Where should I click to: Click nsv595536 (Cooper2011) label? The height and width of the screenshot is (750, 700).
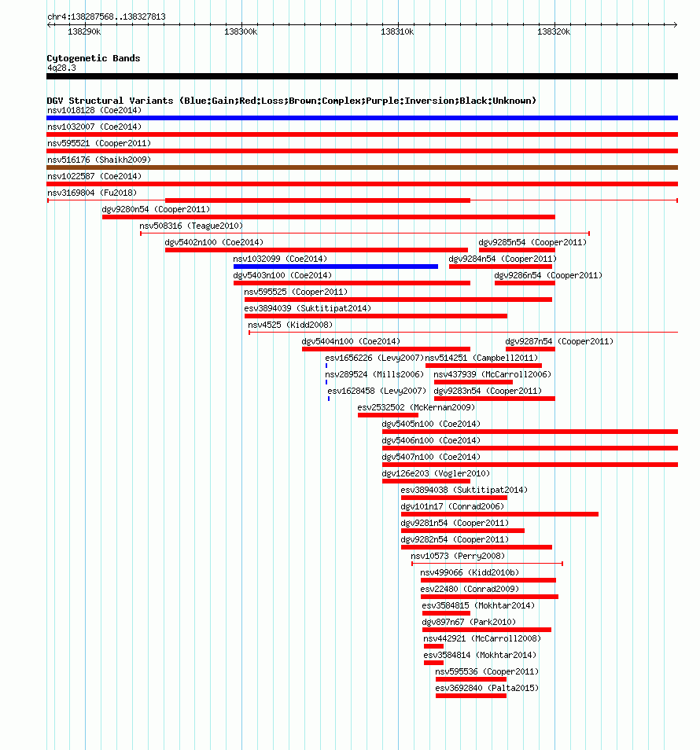487,671
